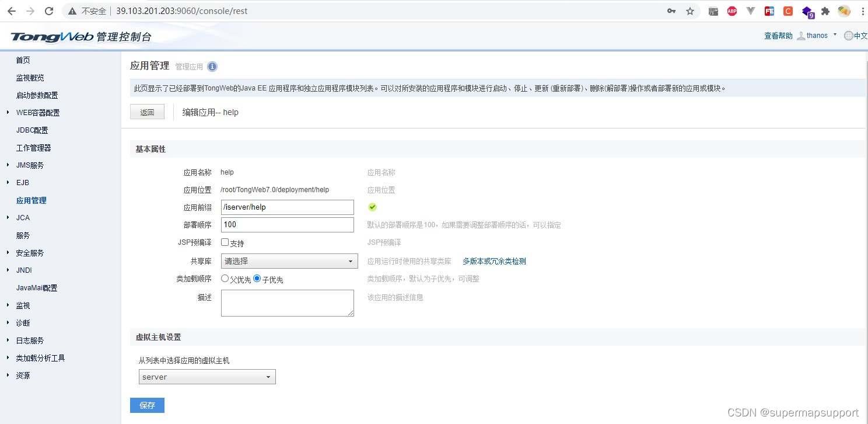Open JDBC配置 in the sidebar
The height and width of the screenshot is (424, 868).
point(32,130)
